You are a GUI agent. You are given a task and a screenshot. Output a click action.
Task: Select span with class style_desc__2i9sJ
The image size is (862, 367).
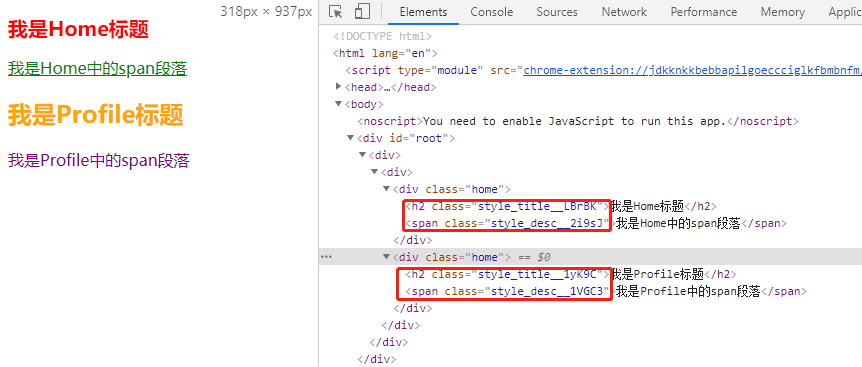coord(596,224)
